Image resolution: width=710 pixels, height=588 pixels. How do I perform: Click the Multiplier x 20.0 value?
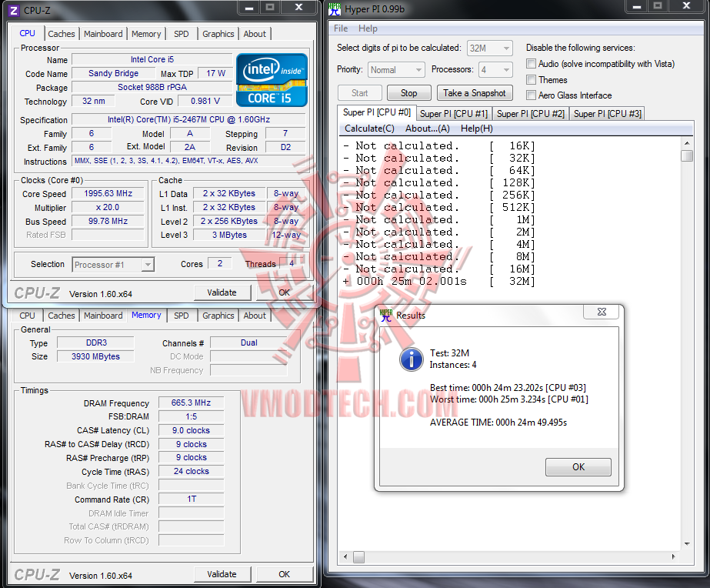(108, 208)
